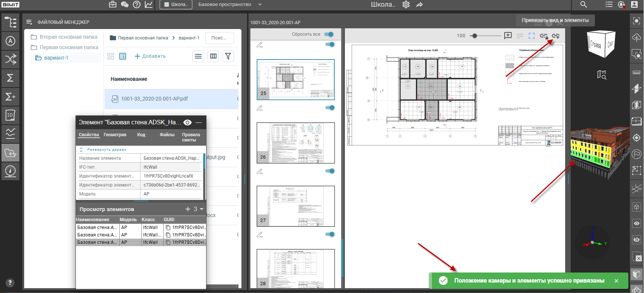Select the page 27 thumbnail
This screenshot has height=293, width=644.
[296, 206]
